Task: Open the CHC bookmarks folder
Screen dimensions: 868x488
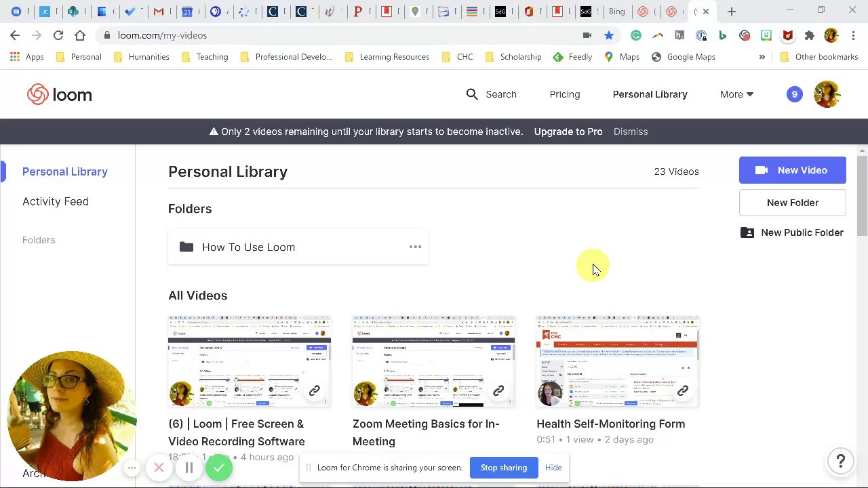Action: click(458, 57)
